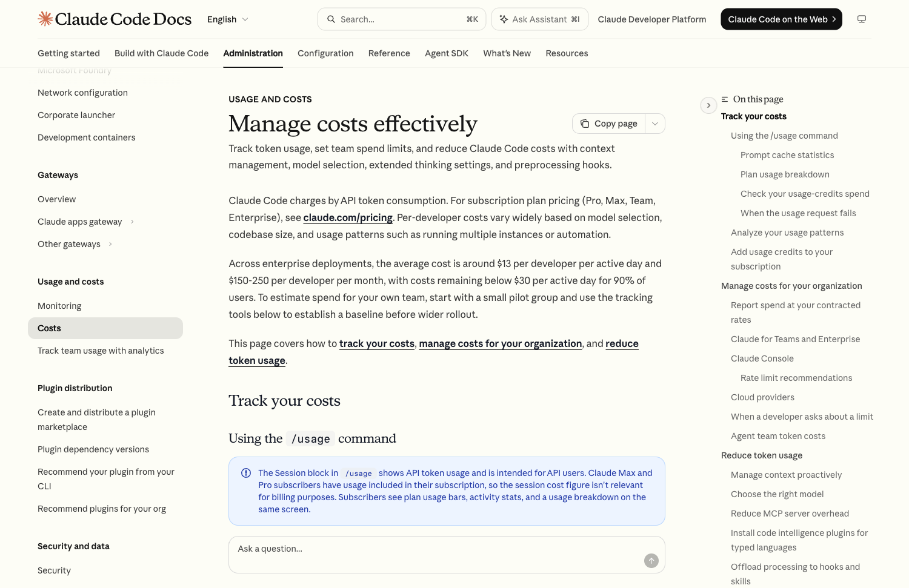Click the magnifier icon in the search box

331,19
